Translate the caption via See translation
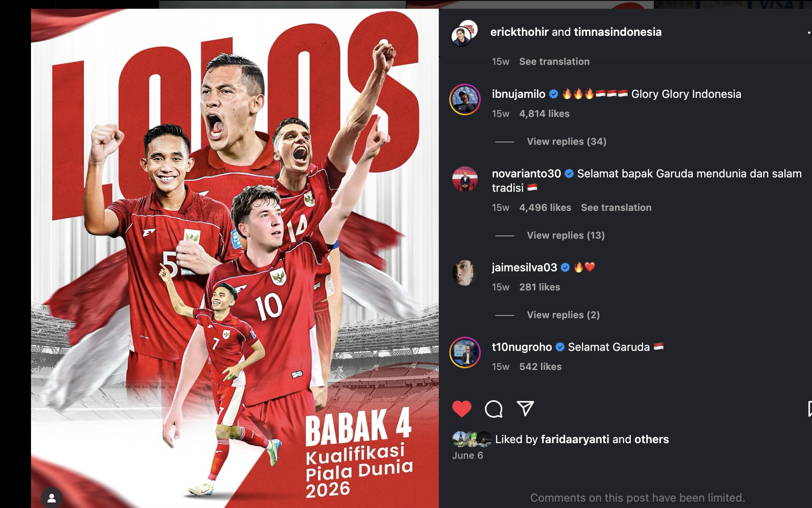Image resolution: width=812 pixels, height=508 pixels. point(554,62)
